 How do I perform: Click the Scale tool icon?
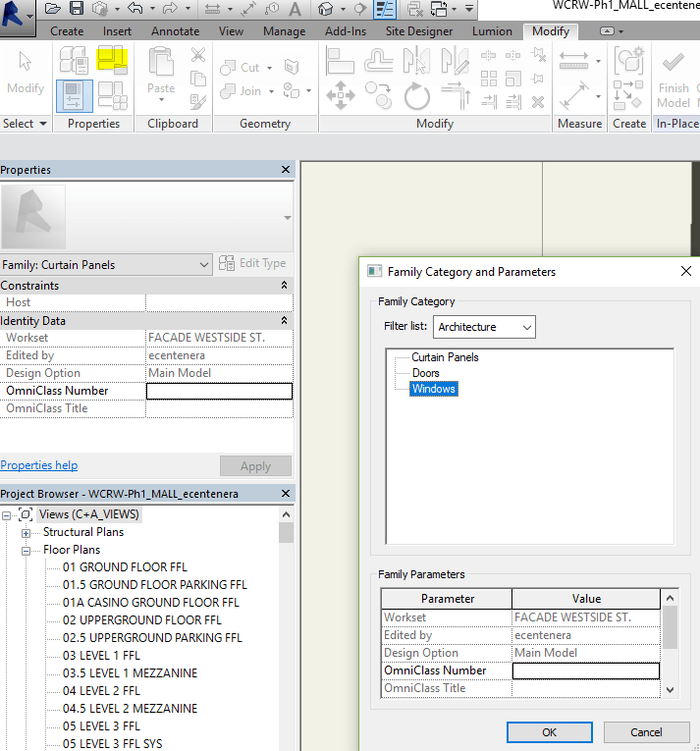[x=513, y=79]
